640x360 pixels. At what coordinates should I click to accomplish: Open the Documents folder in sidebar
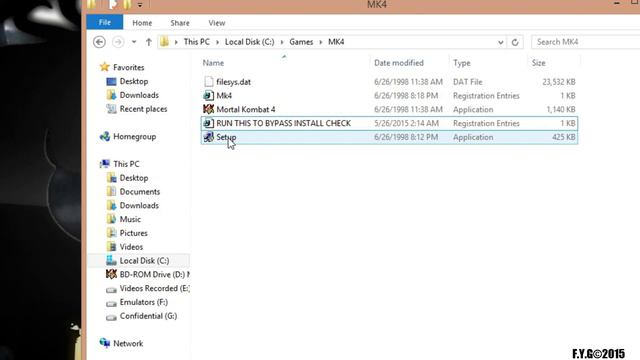point(140,192)
